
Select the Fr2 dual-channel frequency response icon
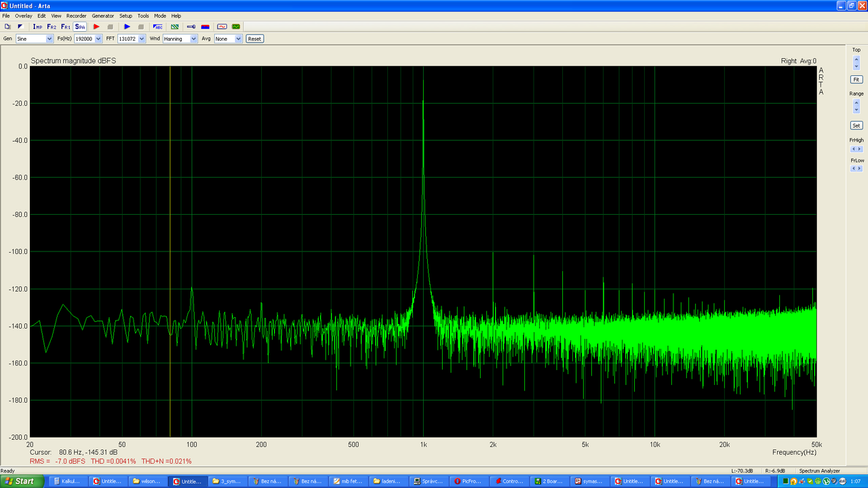[x=52, y=26]
